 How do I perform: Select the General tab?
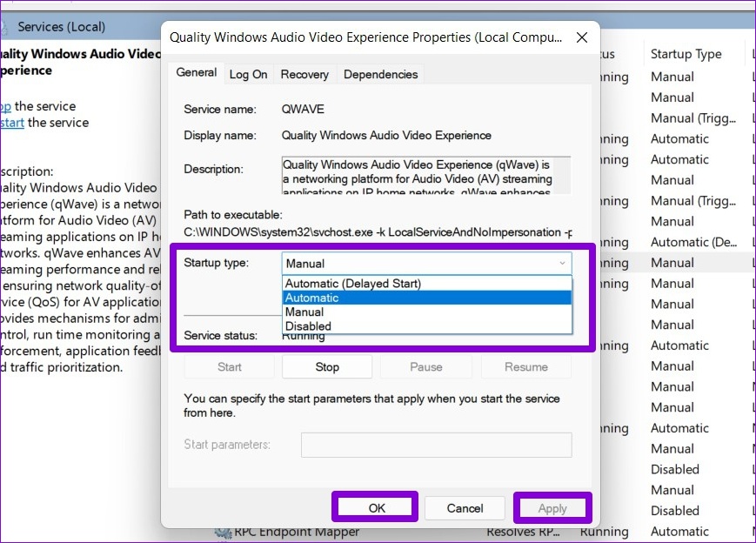197,73
